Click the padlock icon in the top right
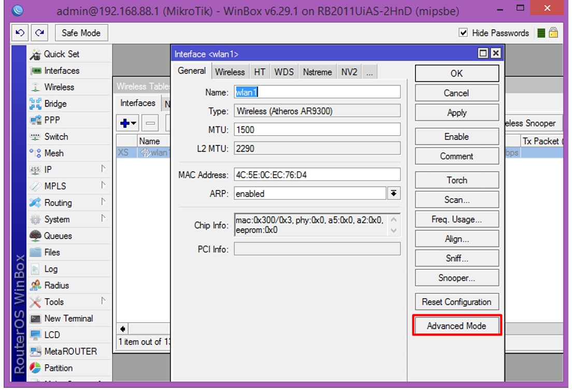 click(553, 33)
